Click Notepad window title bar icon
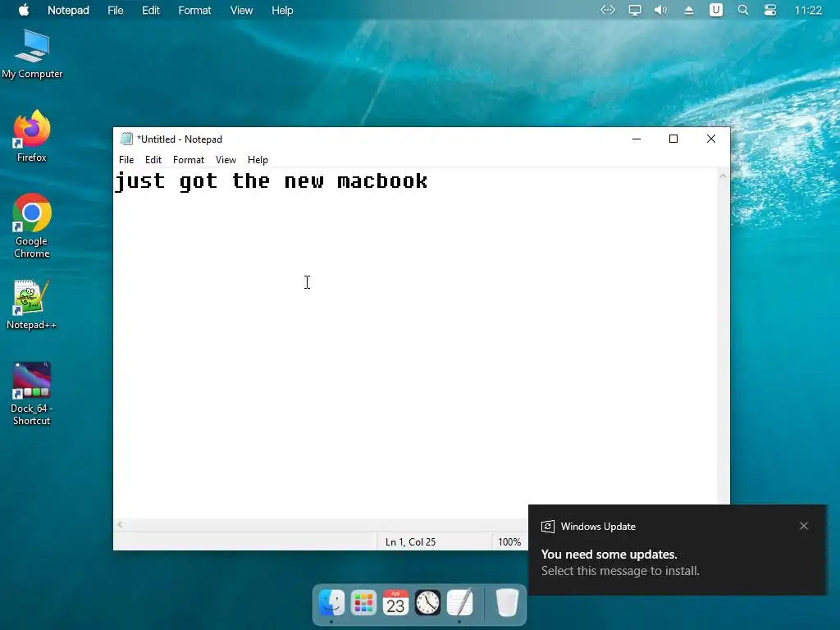This screenshot has height=630, width=840. 126,139
